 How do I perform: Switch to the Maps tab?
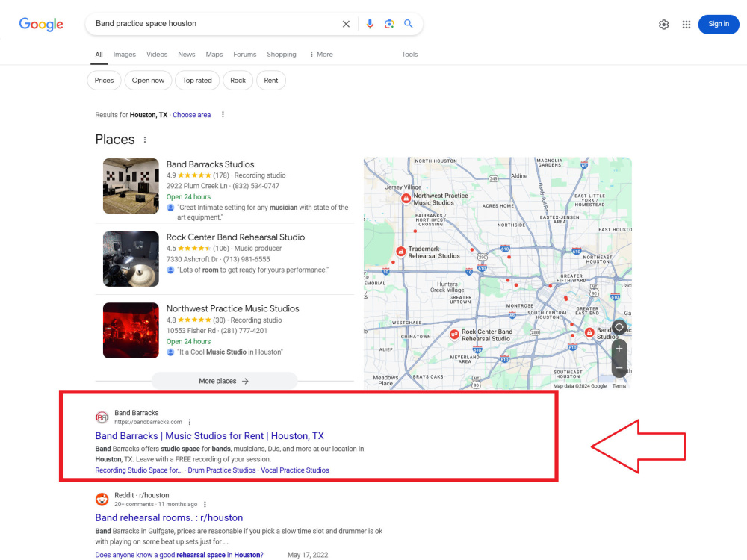214,55
